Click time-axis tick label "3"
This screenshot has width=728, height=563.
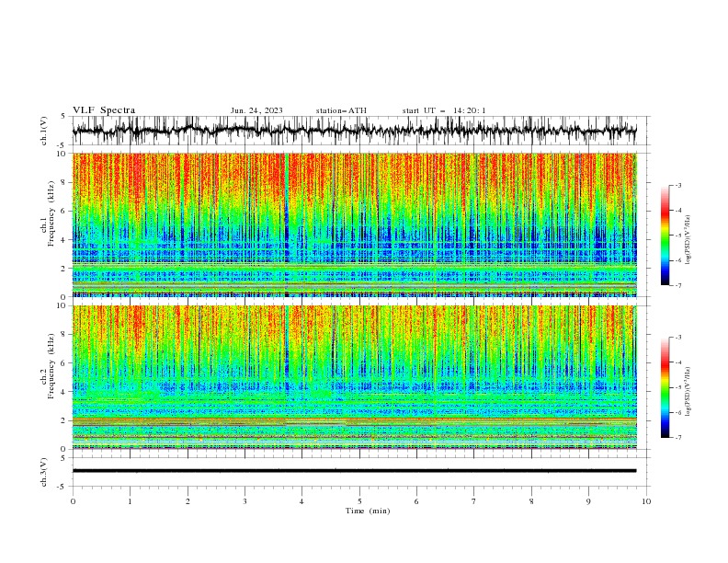point(245,501)
